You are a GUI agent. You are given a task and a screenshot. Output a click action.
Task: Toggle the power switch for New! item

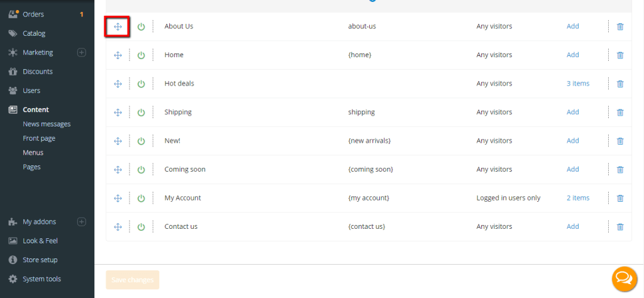pyautogui.click(x=142, y=141)
